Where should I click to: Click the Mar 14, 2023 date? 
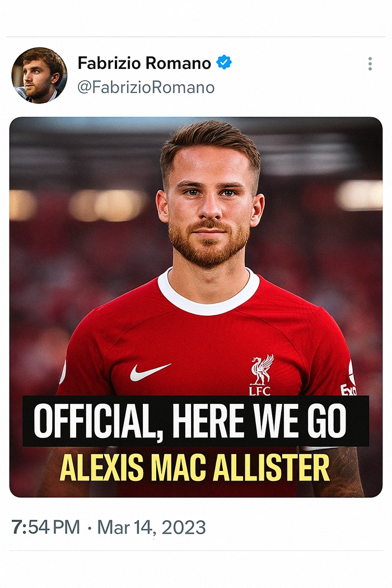[152, 528]
